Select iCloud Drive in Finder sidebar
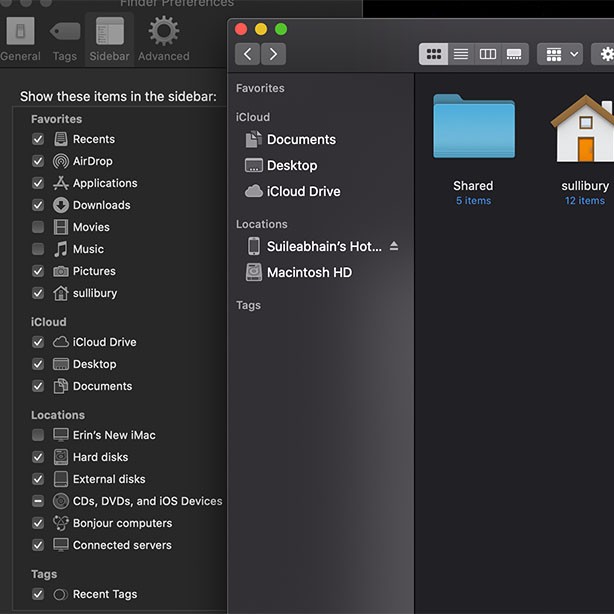The height and width of the screenshot is (614, 614). click(303, 191)
